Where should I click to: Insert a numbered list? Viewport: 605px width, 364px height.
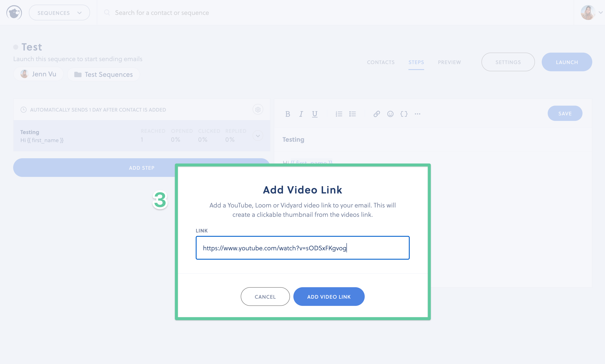[339, 114]
